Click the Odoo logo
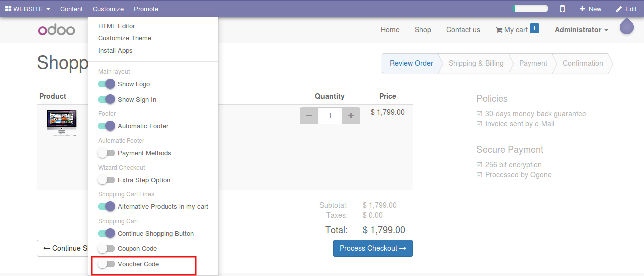The height and width of the screenshot is (276, 644). click(x=56, y=30)
